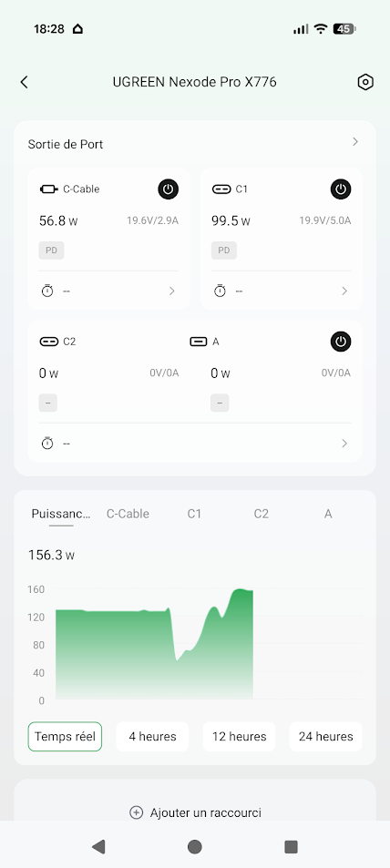Tap the PD badge on C1 card
This screenshot has height=868, width=390.
click(x=224, y=250)
